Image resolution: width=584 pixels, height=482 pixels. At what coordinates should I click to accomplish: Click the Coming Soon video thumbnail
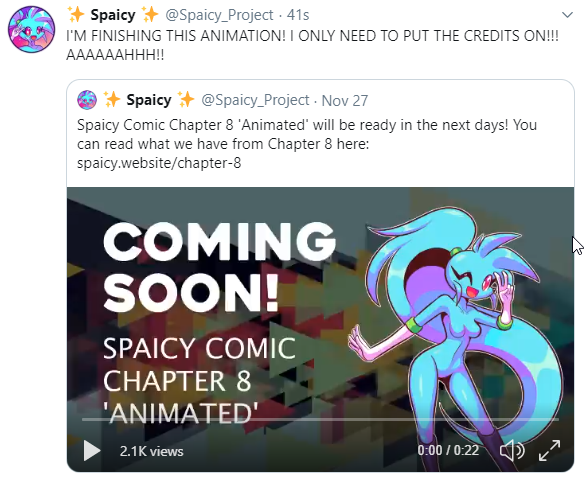pos(320,330)
